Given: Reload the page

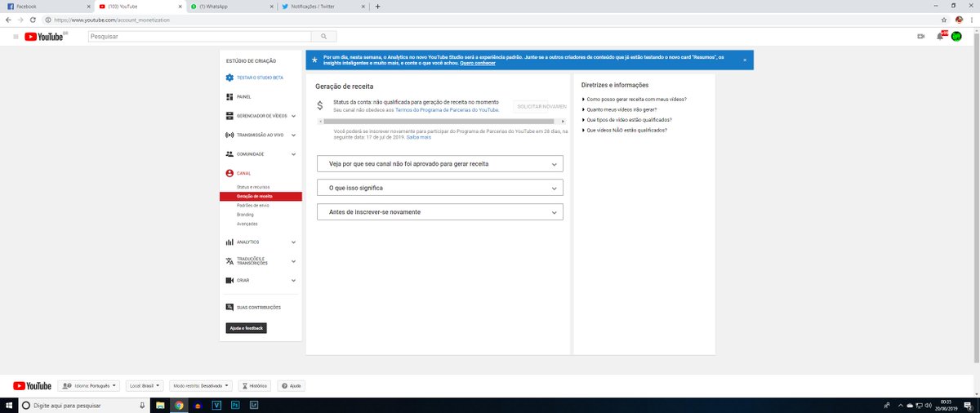Looking at the screenshot, I should click(x=32, y=19).
